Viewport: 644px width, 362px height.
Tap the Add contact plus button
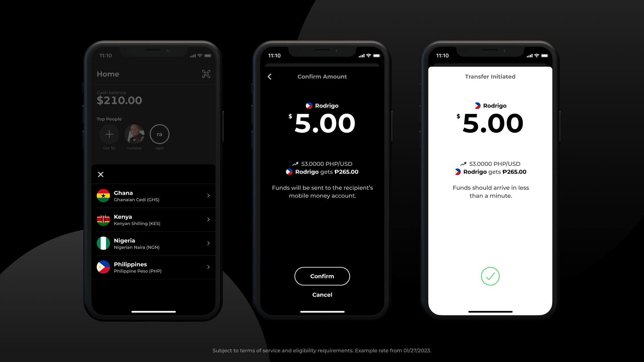(x=109, y=134)
